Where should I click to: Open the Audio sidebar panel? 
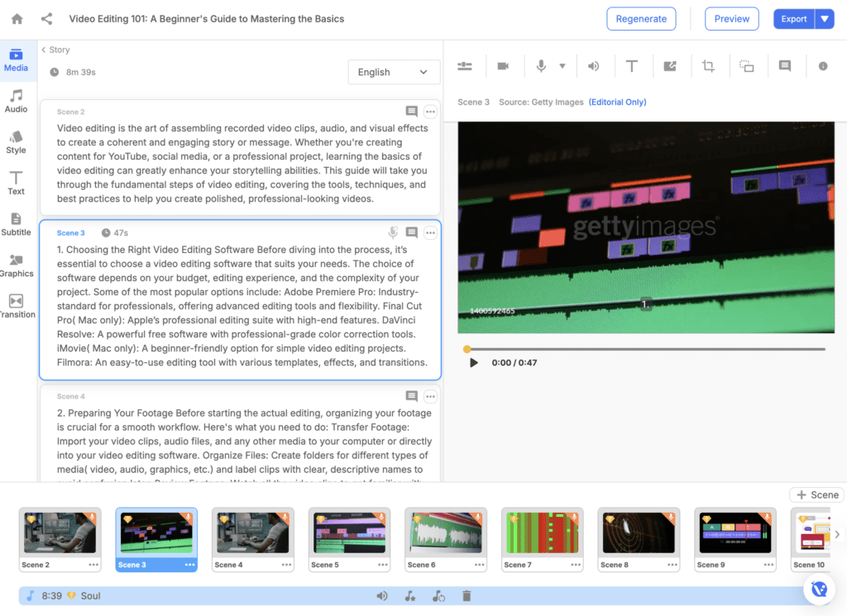(17, 102)
